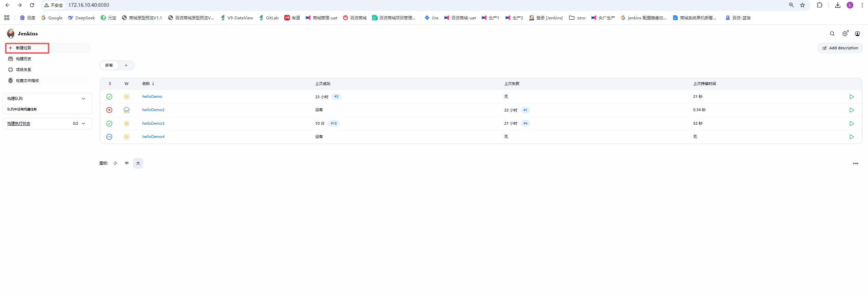Open the 有道 bookmark
868x296 pixels.
[x=292, y=18]
